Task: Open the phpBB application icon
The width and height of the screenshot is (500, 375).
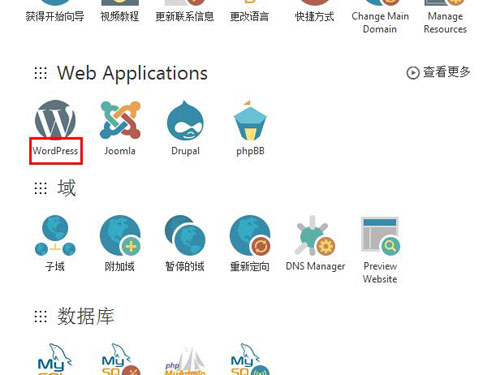Action: [250, 120]
